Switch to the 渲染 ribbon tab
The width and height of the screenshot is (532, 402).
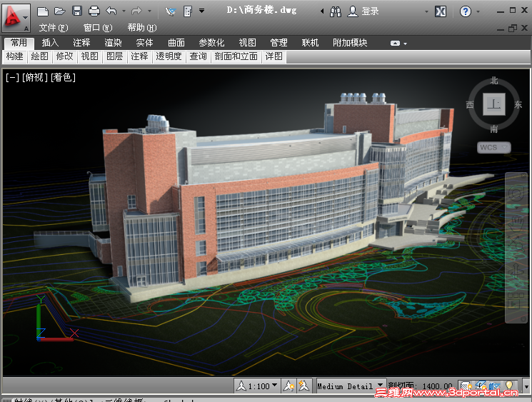coord(113,43)
